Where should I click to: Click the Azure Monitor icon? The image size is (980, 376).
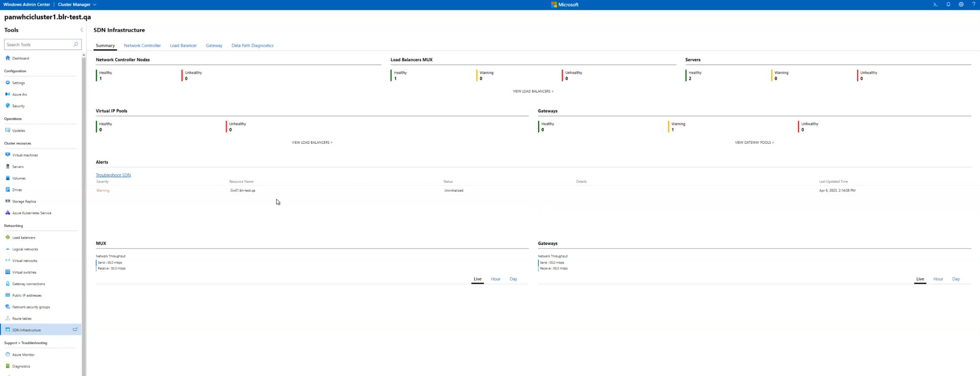point(8,354)
